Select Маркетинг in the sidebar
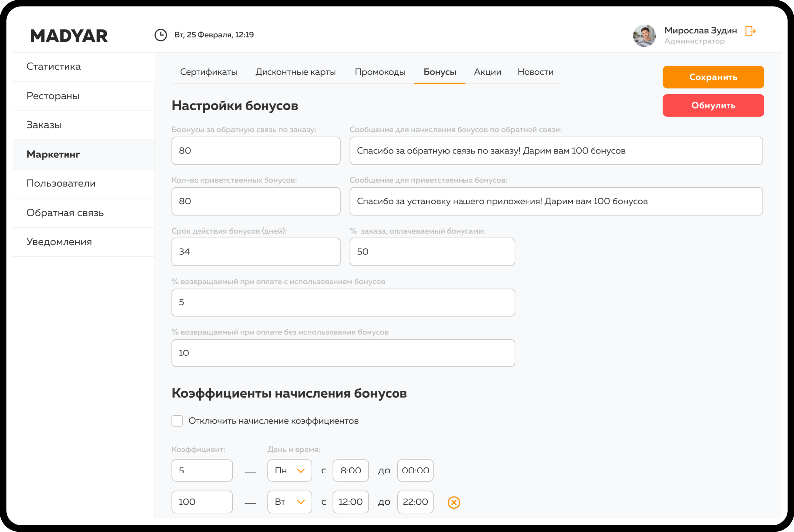 (84, 155)
